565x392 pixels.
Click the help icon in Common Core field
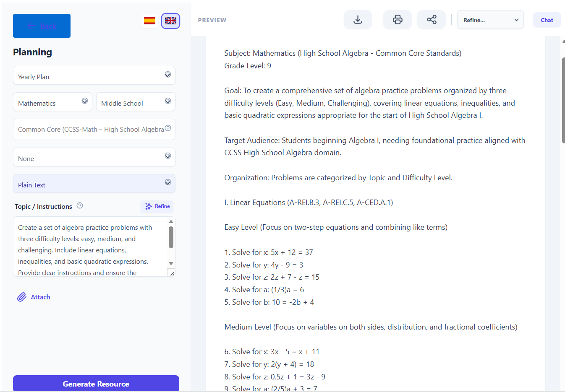click(168, 128)
